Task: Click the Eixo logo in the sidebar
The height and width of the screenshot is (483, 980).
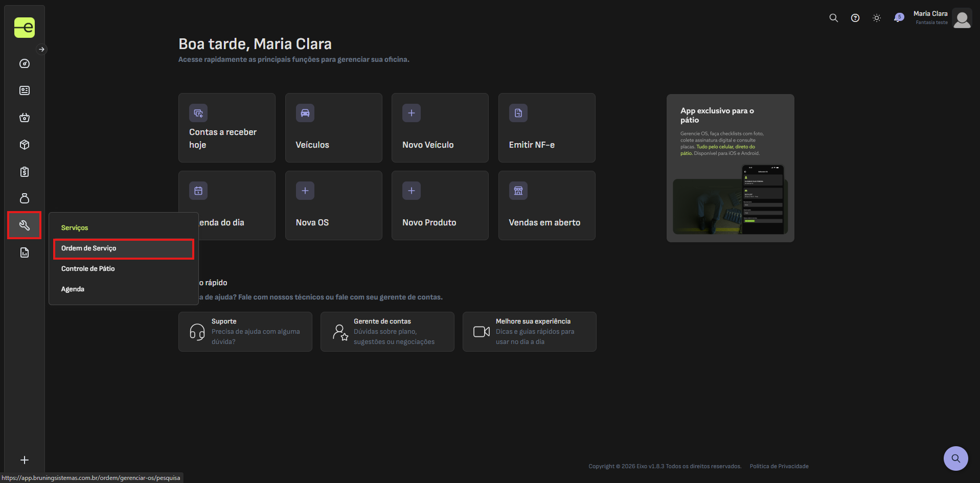Action: (25, 28)
